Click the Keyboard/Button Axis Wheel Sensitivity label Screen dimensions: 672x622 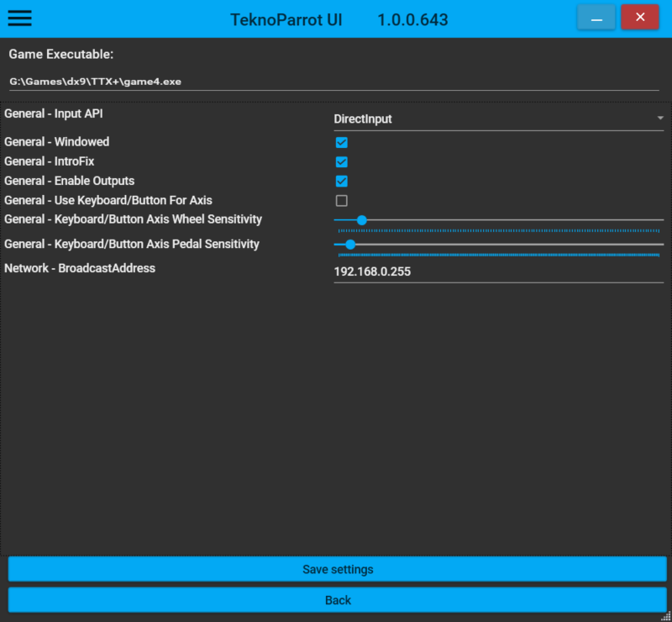(x=133, y=219)
